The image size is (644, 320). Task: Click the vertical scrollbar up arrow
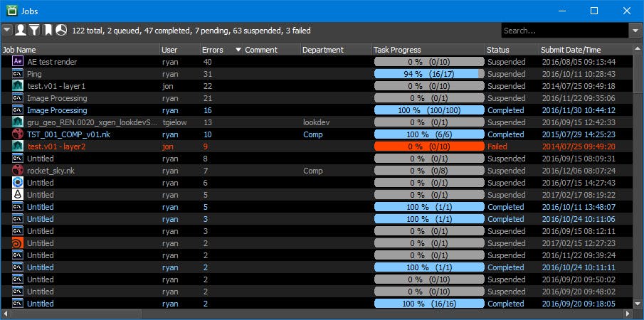[x=638, y=50]
